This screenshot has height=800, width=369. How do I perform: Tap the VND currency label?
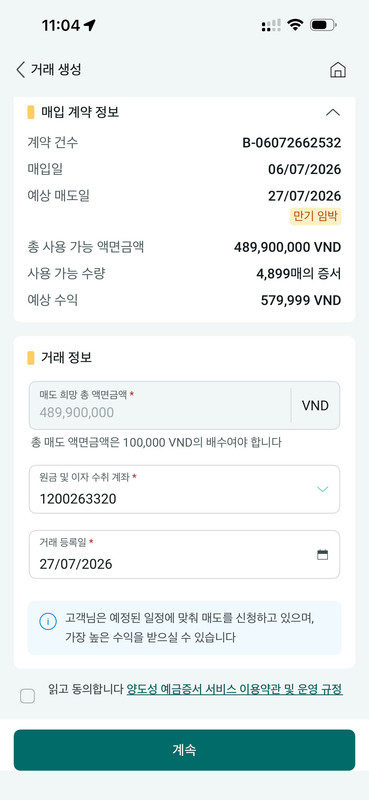[315, 406]
